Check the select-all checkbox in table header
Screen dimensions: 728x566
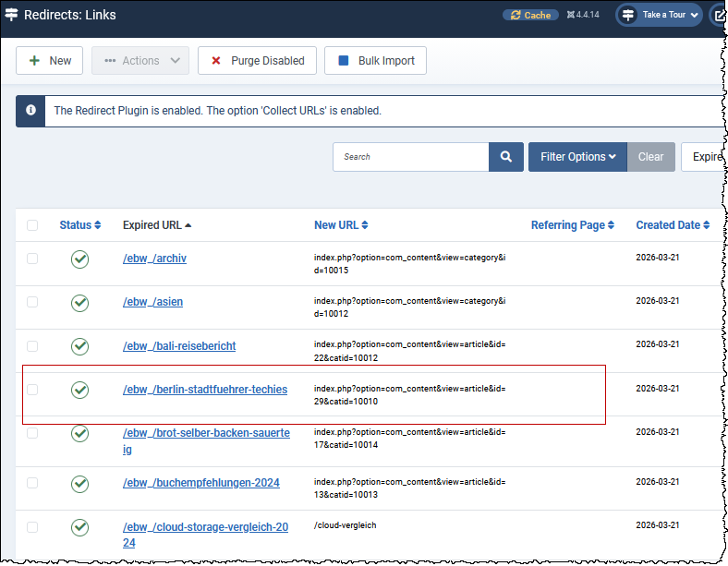33,225
